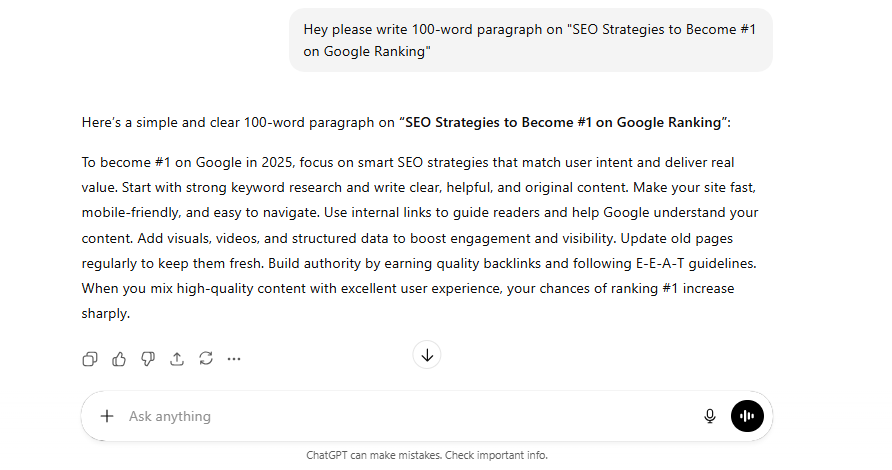Viewport: 892px width, 470px height.
Task: Click the "Ask anything" message field
Action: coord(400,416)
